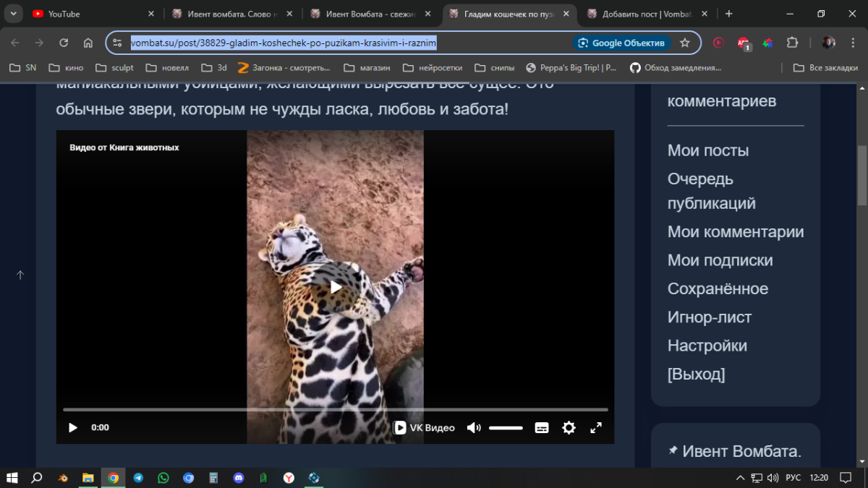Reload the current page
868x488 pixels.
[x=64, y=43]
